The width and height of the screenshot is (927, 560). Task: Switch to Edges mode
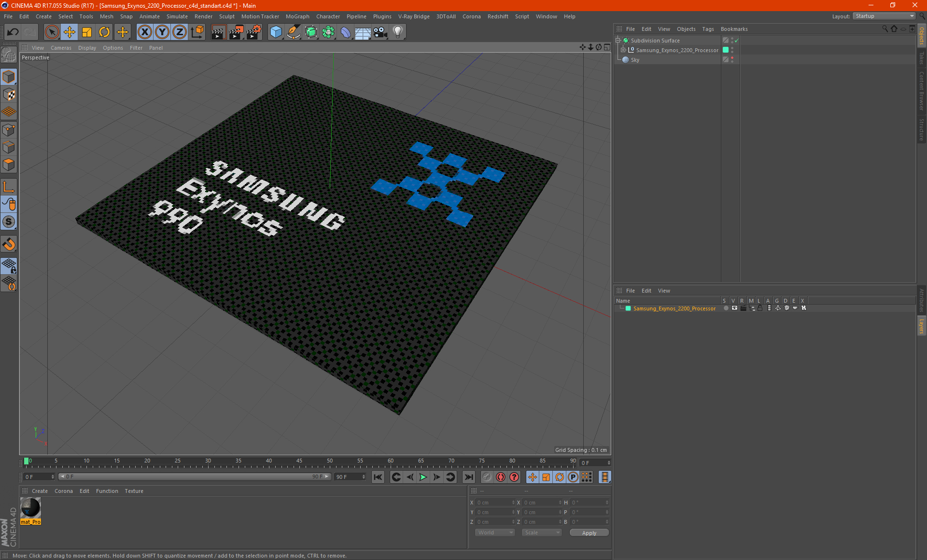coord(9,147)
